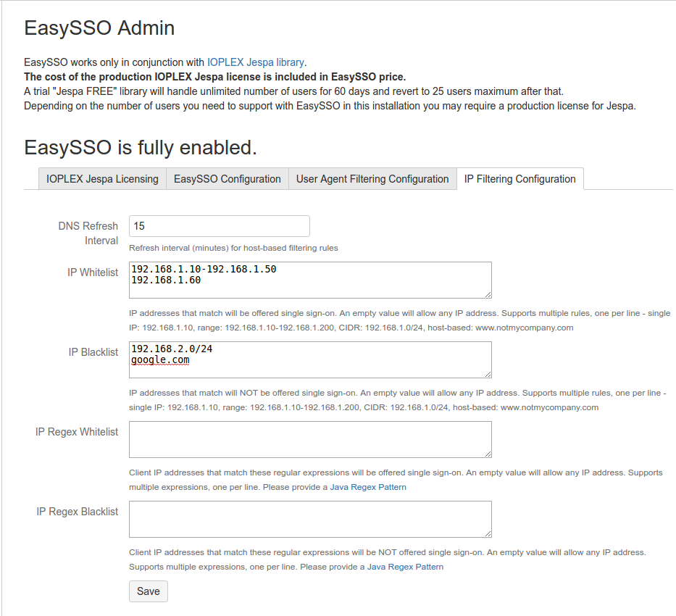The height and width of the screenshot is (616, 676).
Task: Switch to EasySSO Configuration tab
Action: pos(228,179)
